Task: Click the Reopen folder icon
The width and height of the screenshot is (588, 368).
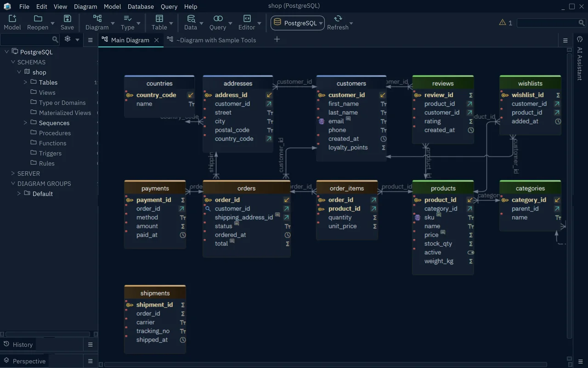Action: tap(38, 18)
